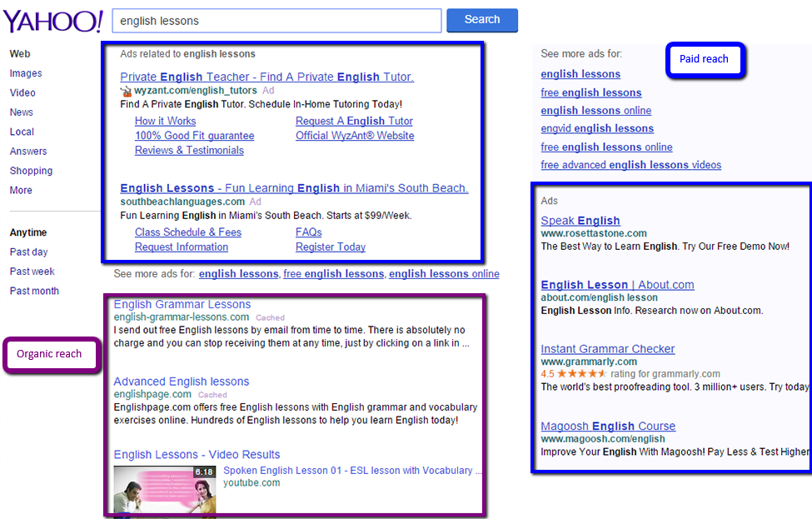
Task: Filter results to Past month
Action: click(34, 291)
